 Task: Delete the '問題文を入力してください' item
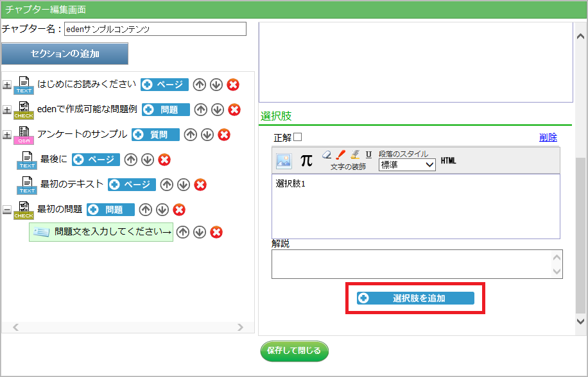216,233
